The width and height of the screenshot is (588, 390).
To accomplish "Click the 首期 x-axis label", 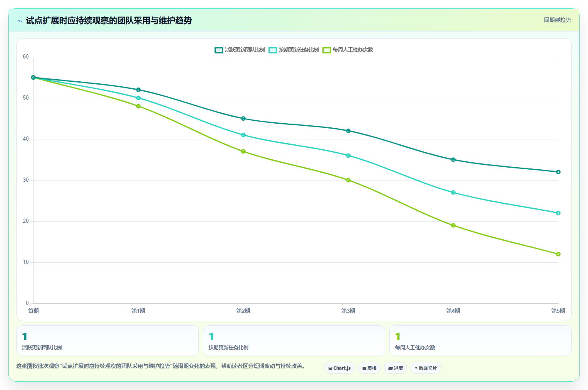I will [34, 311].
